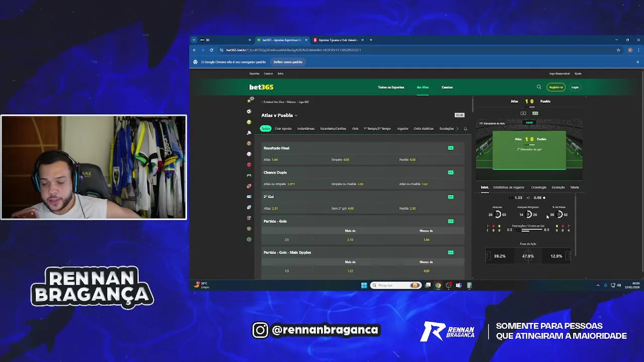Click the Registre-se button
This screenshot has width=644, height=362.
click(556, 87)
